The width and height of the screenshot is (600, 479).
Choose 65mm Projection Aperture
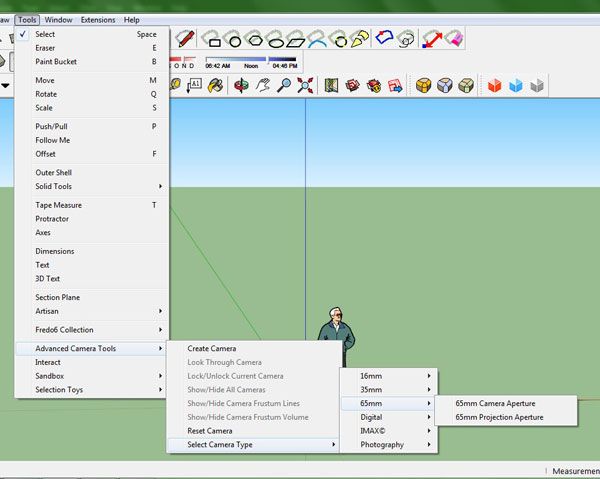(x=499, y=417)
